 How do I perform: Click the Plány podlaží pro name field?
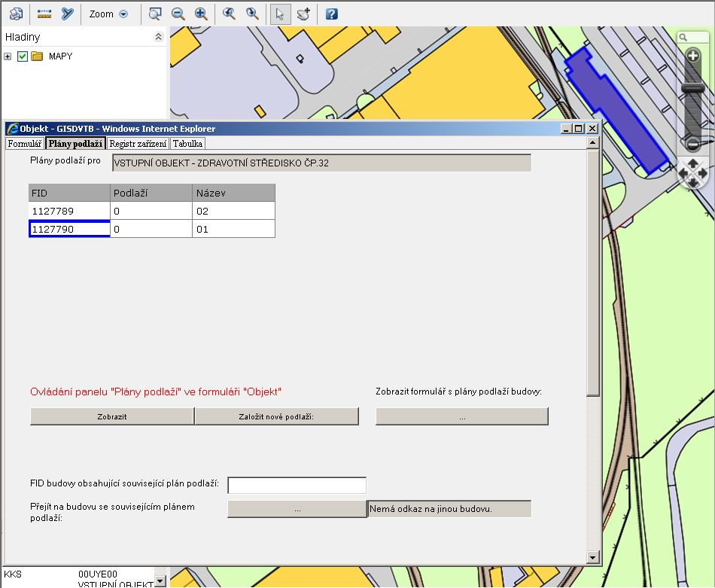321,163
